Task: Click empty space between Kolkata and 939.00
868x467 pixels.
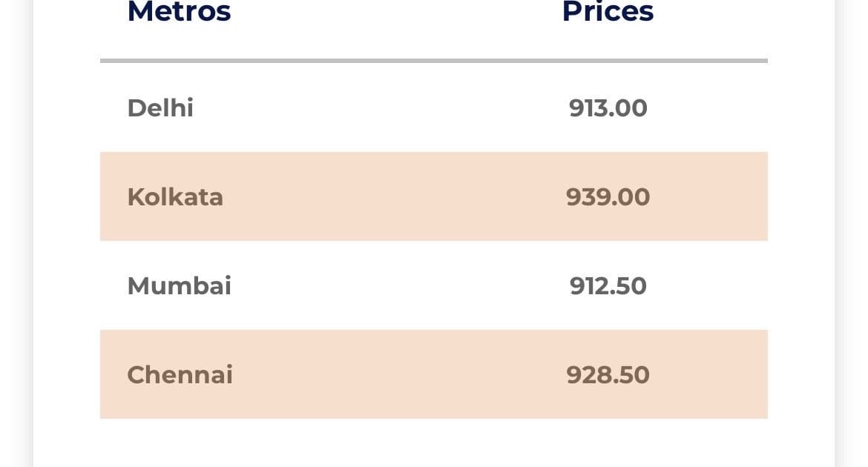Action: pos(393,197)
